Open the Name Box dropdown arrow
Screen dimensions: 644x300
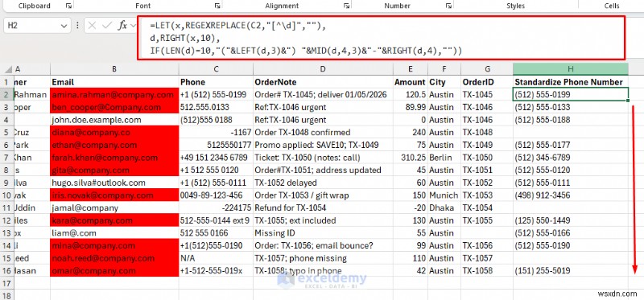(64, 26)
